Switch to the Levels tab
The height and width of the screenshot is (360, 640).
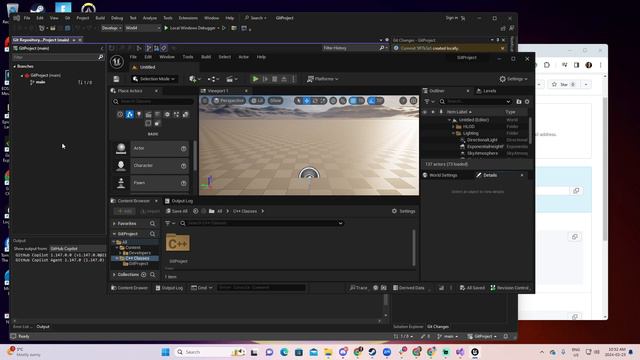click(x=486, y=91)
